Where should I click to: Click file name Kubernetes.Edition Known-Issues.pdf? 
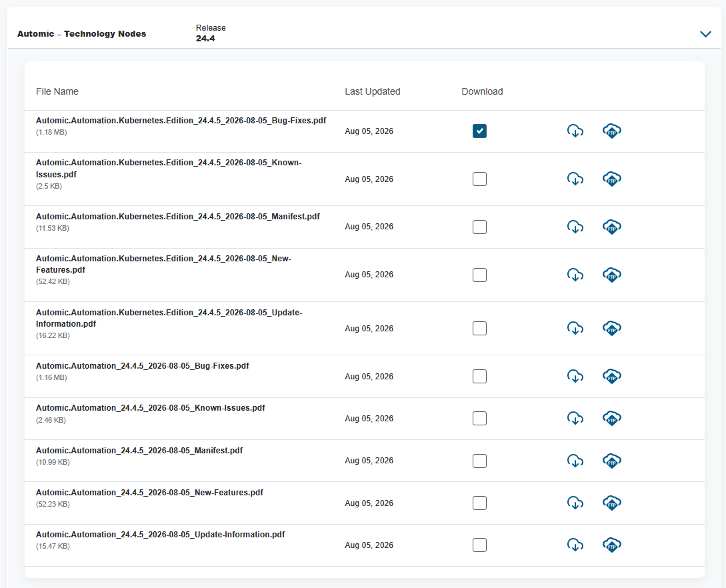coord(169,169)
